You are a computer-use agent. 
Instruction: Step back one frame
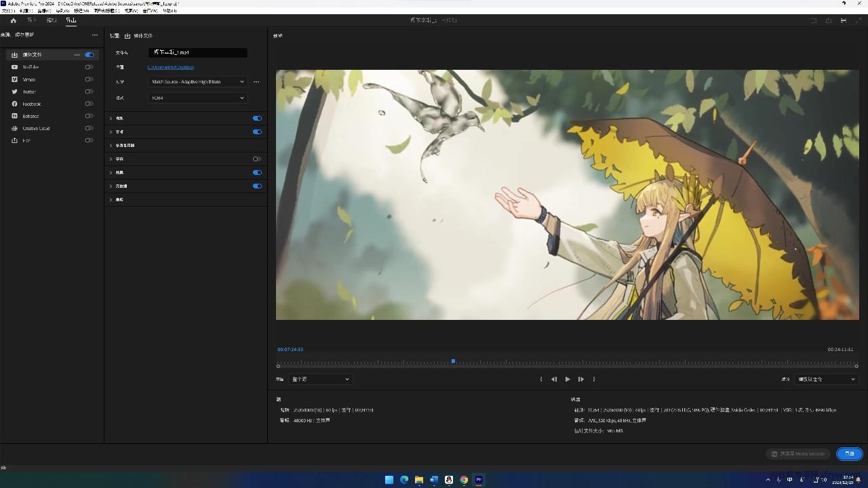[x=554, y=380]
